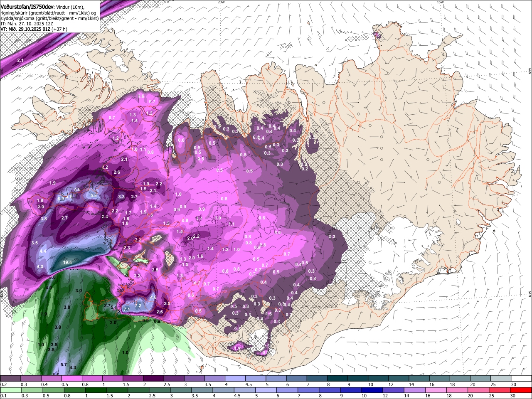Viewport: 532px width, 399px height.
Task: Pick the lavender upper swatch labeled 4
Action: pos(235,379)
